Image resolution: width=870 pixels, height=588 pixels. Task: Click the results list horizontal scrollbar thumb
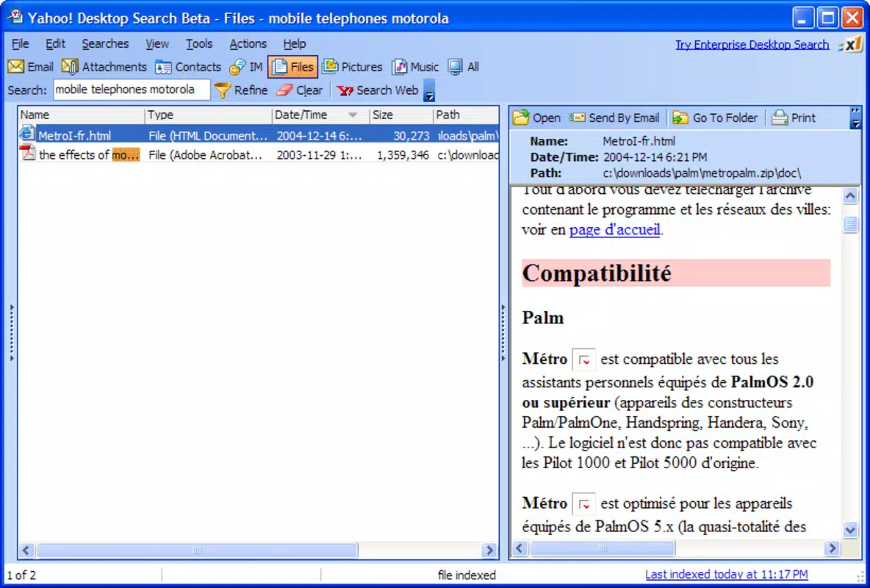click(196, 551)
